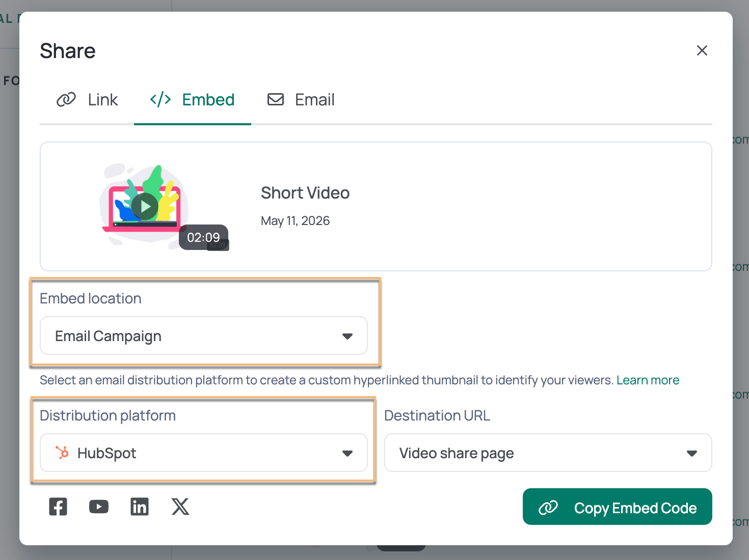Viewport: 749px width, 560px height.
Task: Play the Short Video thumbnail
Action: click(x=145, y=206)
